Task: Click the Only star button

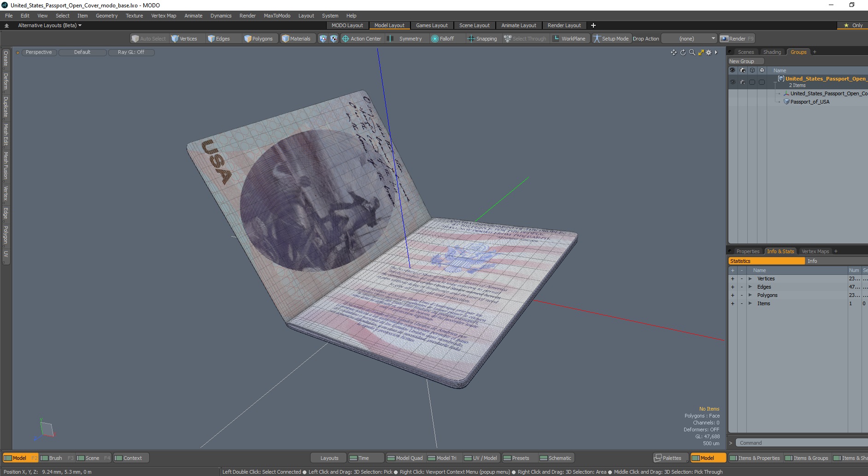Action: [853, 25]
